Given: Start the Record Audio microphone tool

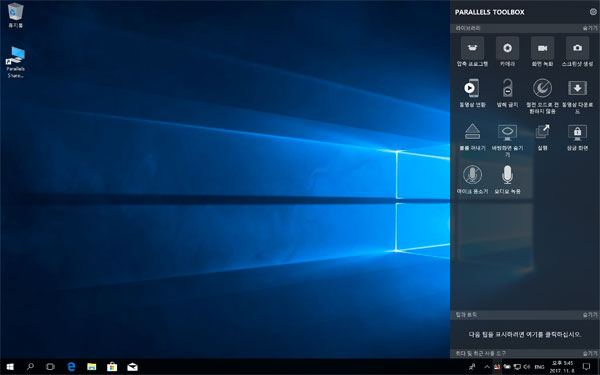Looking at the screenshot, I should [507, 179].
